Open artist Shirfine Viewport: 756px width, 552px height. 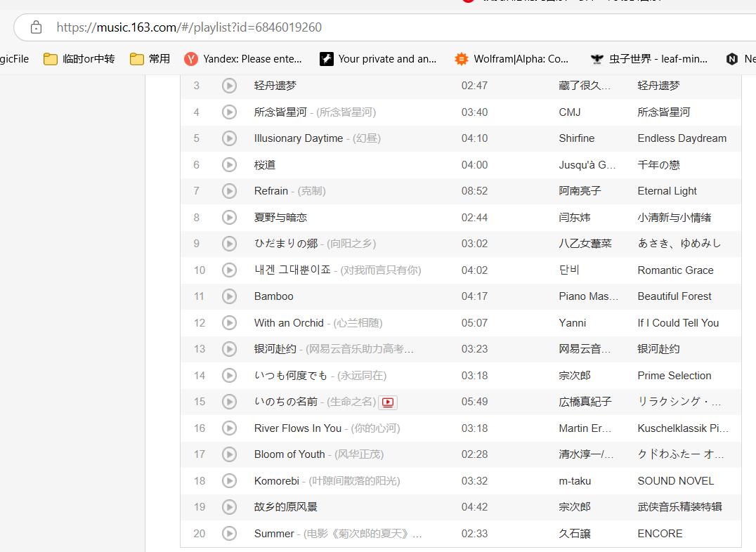pyautogui.click(x=577, y=138)
